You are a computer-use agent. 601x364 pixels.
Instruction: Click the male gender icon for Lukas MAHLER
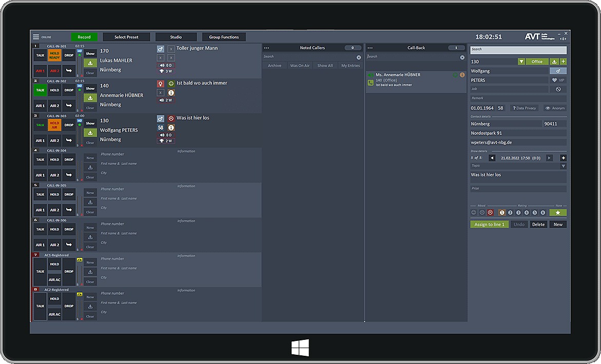click(161, 49)
